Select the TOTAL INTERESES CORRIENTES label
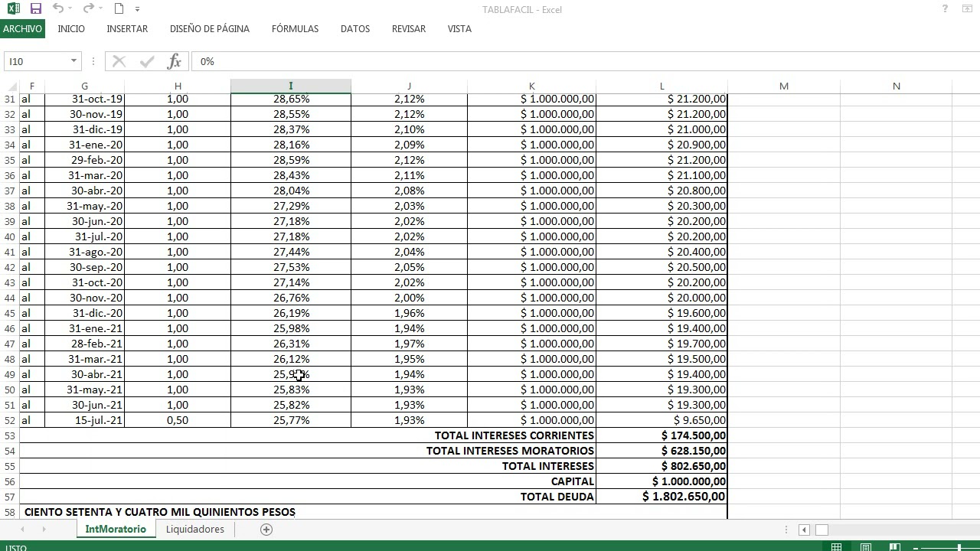This screenshot has height=551, width=980. tap(514, 435)
